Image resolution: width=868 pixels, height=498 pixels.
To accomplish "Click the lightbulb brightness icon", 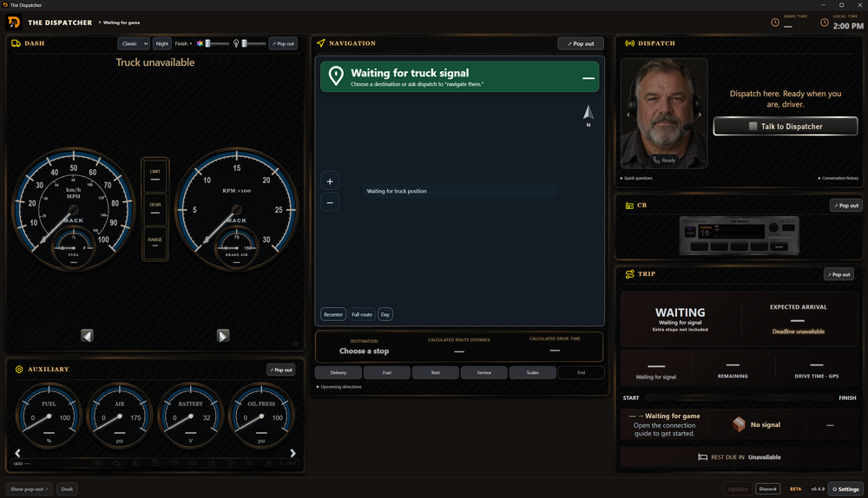I will (236, 43).
